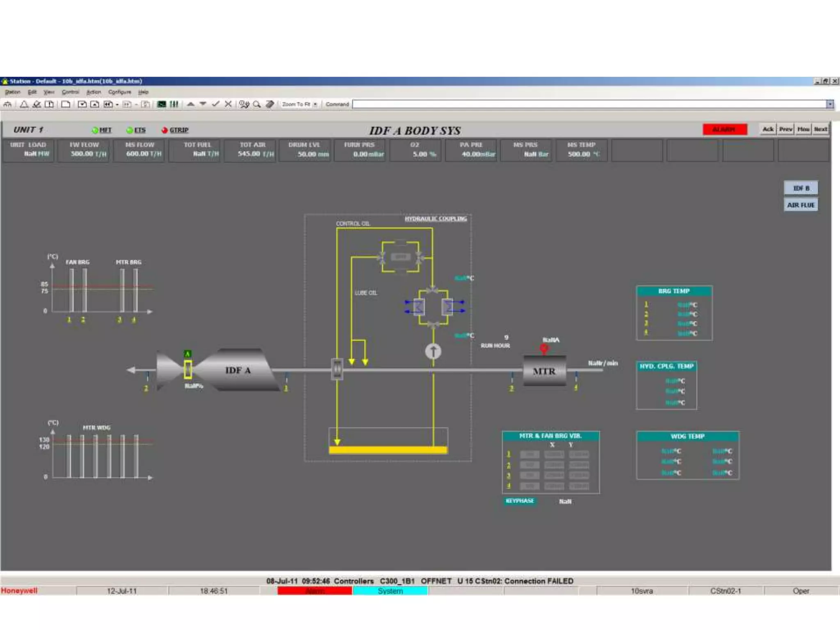Click the green trend bars toolbar icon
The width and height of the screenshot is (840, 630).
pyautogui.click(x=174, y=104)
